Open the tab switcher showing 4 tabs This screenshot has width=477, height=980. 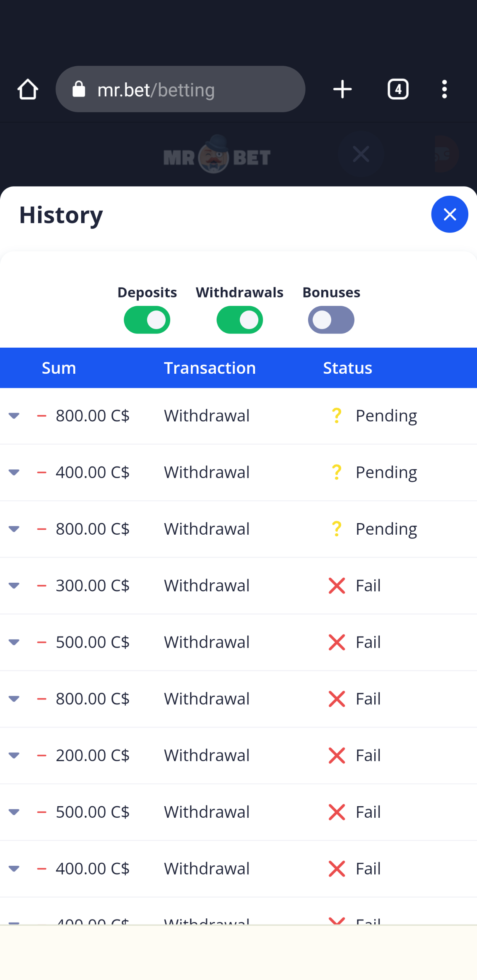pos(398,89)
